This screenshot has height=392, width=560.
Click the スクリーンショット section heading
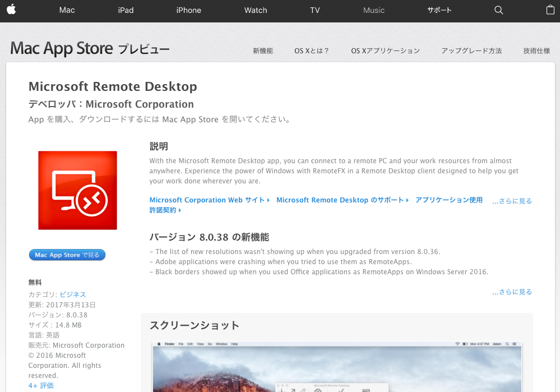[x=195, y=325]
